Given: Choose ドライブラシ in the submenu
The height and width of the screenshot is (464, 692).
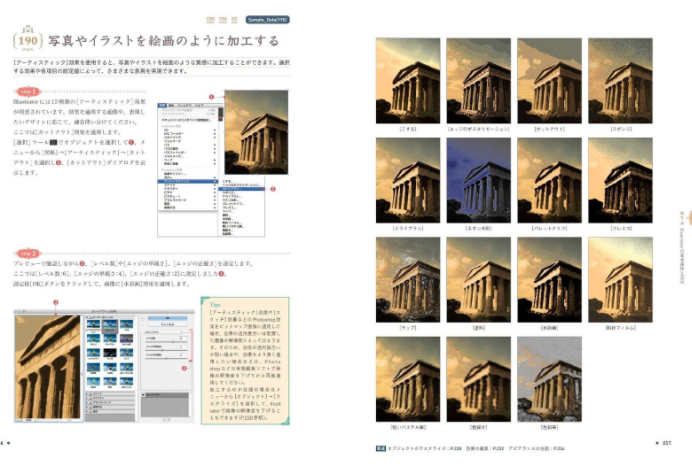Looking at the screenshot, I should tap(232, 196).
